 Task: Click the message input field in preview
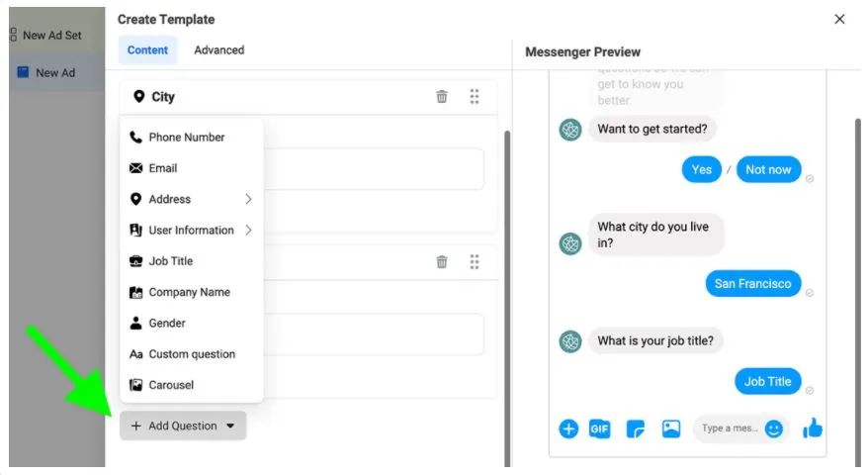(x=730, y=428)
